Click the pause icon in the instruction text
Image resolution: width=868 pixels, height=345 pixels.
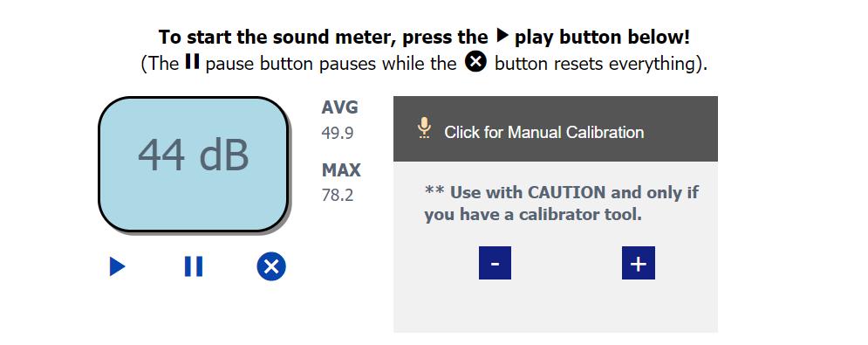192,61
